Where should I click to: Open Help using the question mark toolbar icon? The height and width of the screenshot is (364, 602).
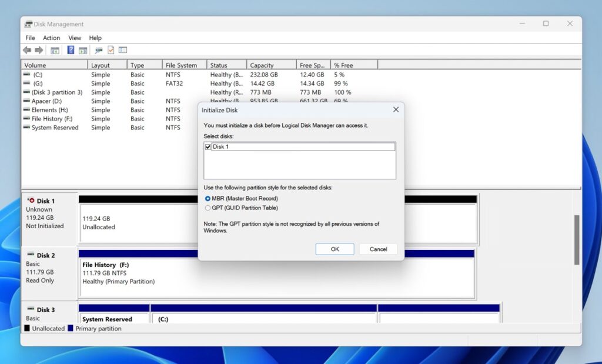pos(70,50)
